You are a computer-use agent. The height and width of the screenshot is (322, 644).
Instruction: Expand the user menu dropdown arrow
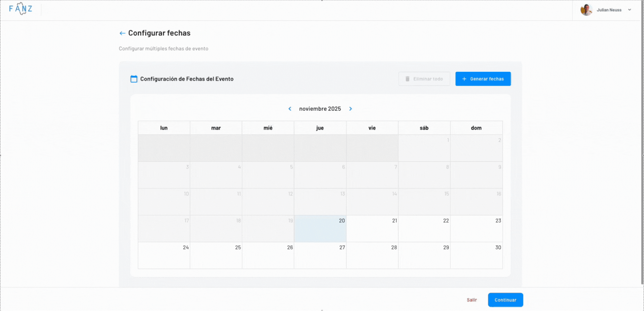630,10
